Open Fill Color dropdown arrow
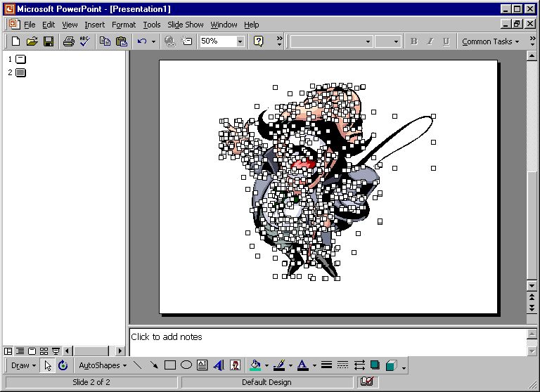 (x=266, y=365)
